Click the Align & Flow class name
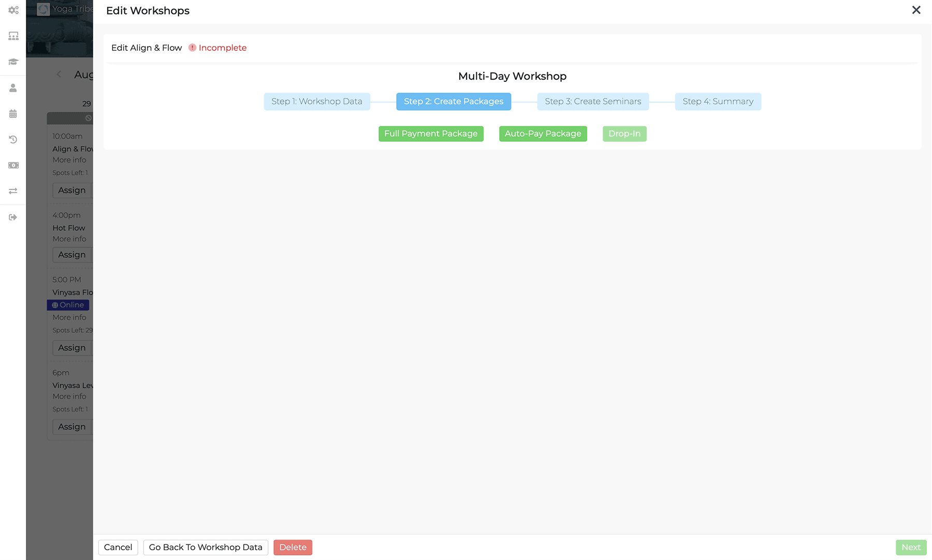 pos(72,149)
